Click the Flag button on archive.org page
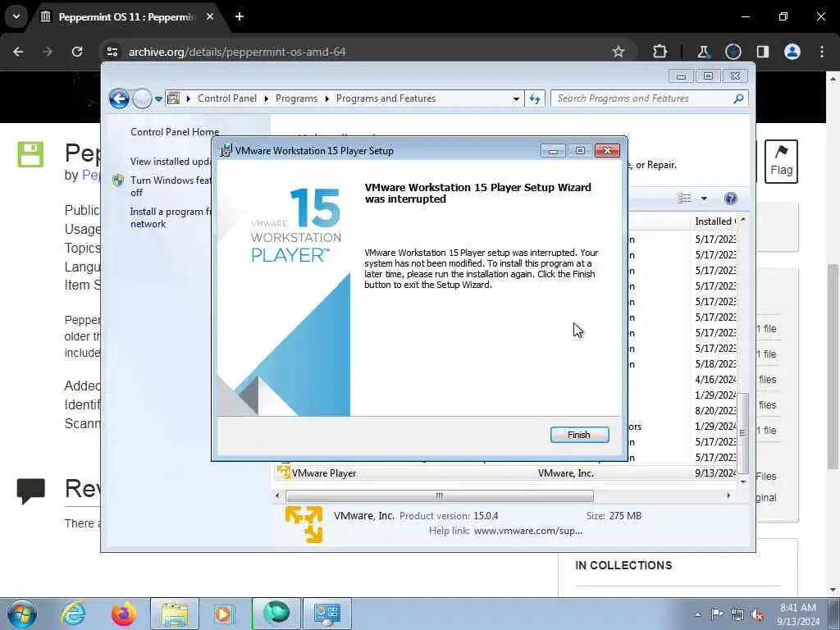Viewport: 840px width, 630px height. pyautogui.click(x=781, y=162)
